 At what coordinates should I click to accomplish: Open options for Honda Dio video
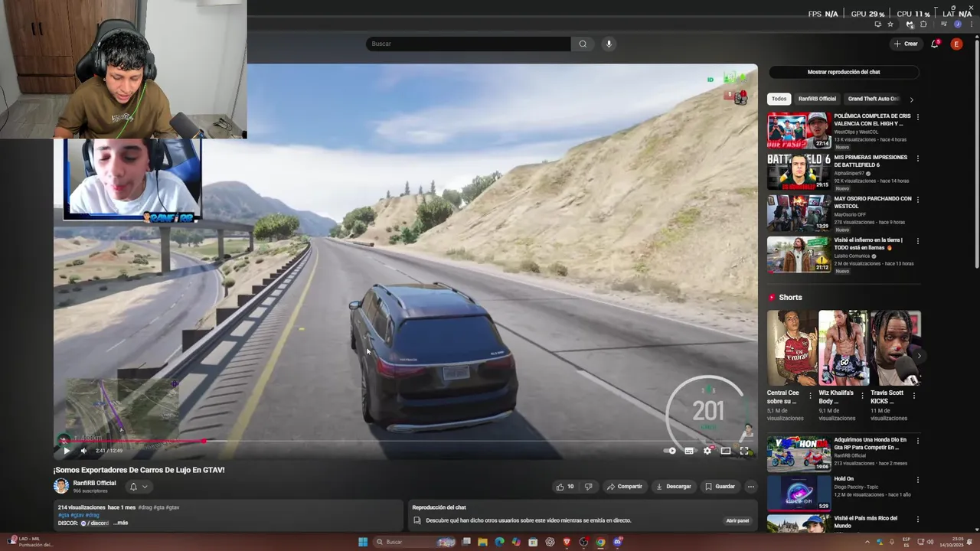pyautogui.click(x=917, y=441)
